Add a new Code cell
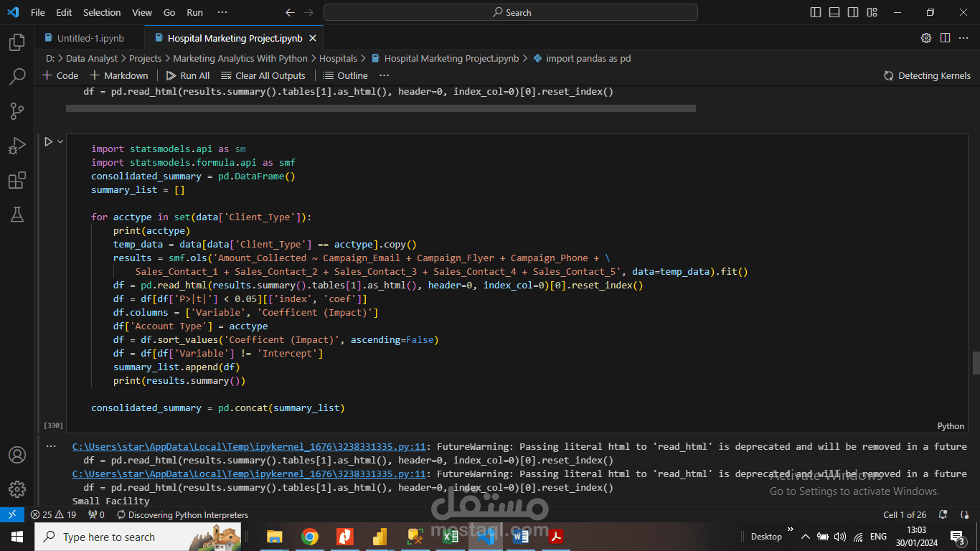This screenshot has width=980, height=551. pos(60,75)
